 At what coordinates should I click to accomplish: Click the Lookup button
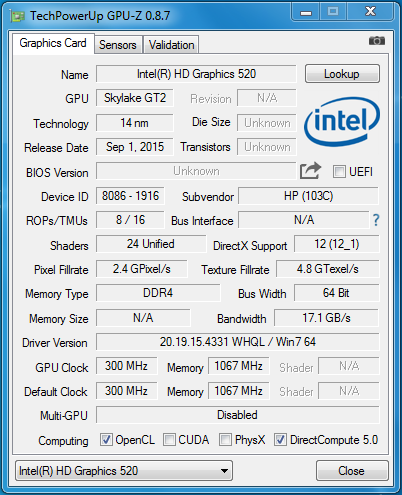point(342,74)
